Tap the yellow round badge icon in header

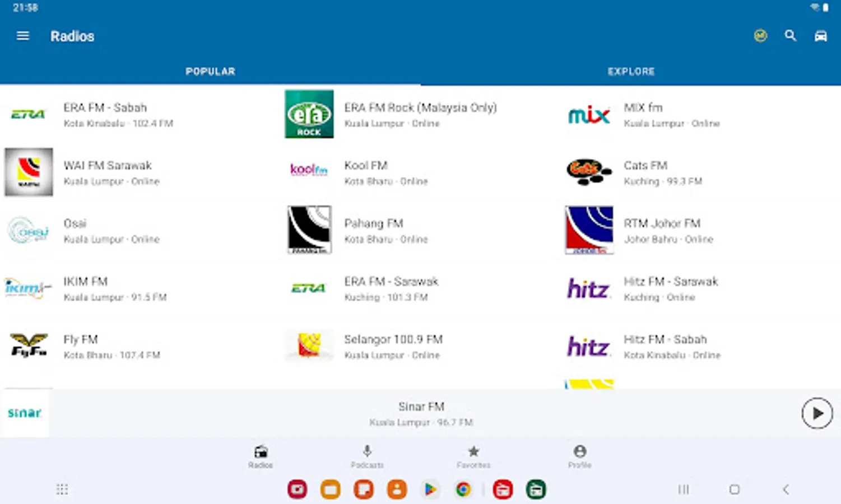coord(760,36)
